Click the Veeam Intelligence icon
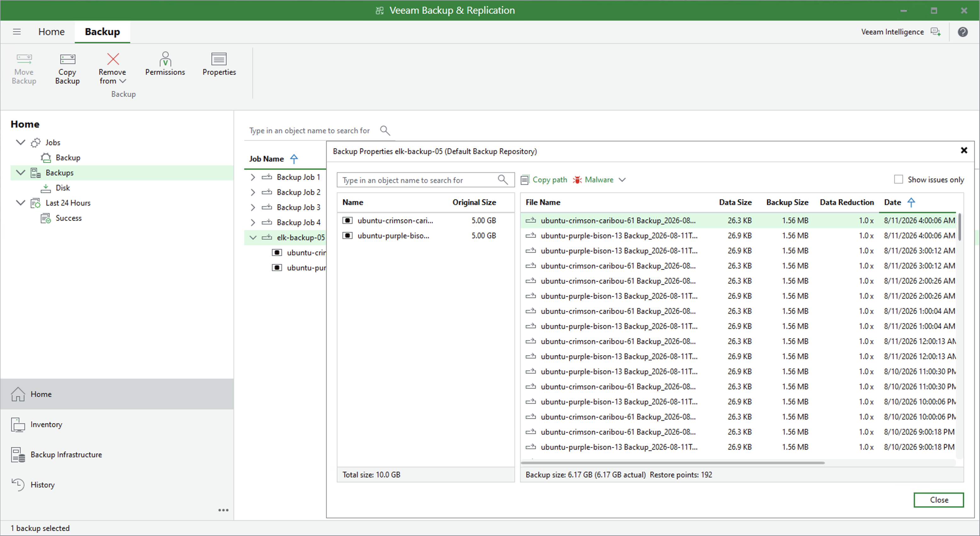Image resolution: width=980 pixels, height=536 pixels. pyautogui.click(x=936, y=32)
